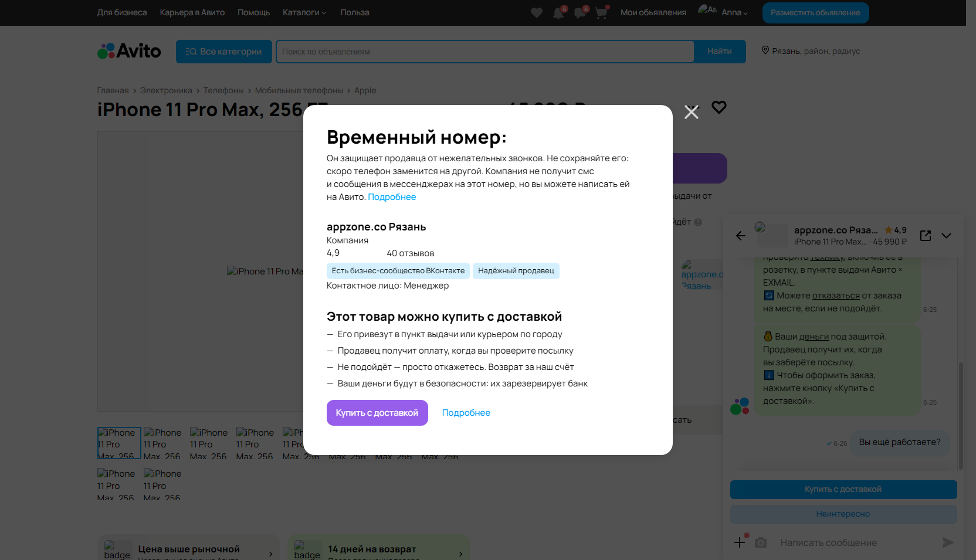Click Неинтересно button in chat
This screenshot has height=560, width=976.
[x=843, y=514]
